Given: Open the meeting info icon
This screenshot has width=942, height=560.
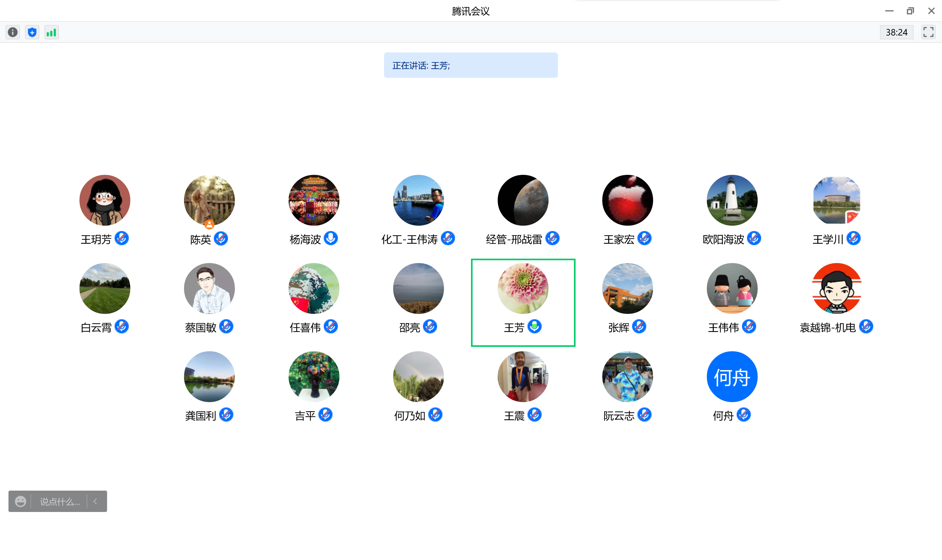Looking at the screenshot, I should [13, 32].
